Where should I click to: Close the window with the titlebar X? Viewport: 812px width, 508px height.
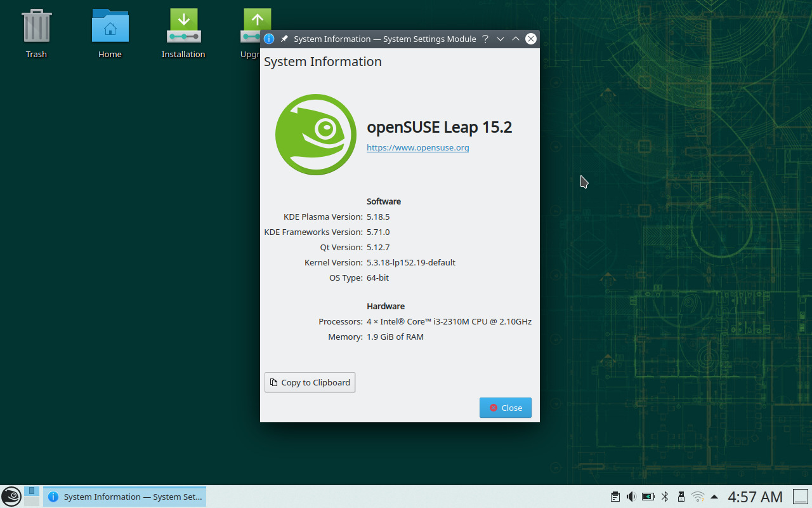pyautogui.click(x=531, y=39)
